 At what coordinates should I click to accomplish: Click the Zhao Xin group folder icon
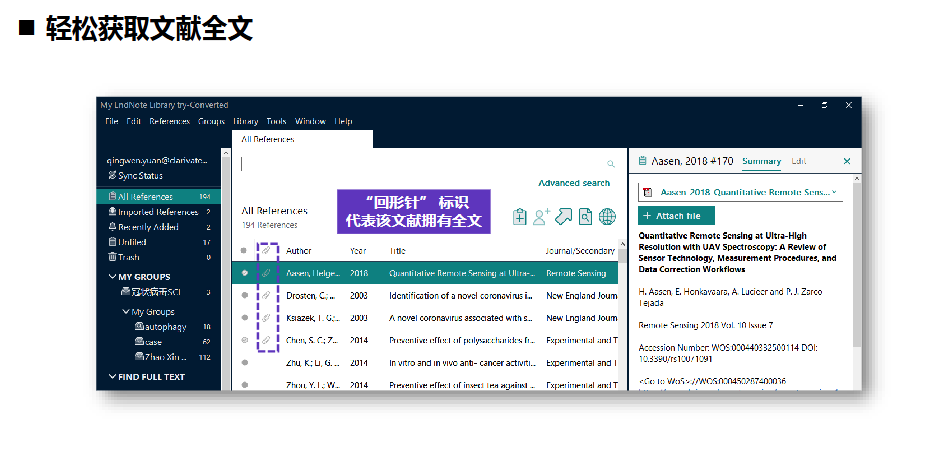click(x=139, y=357)
